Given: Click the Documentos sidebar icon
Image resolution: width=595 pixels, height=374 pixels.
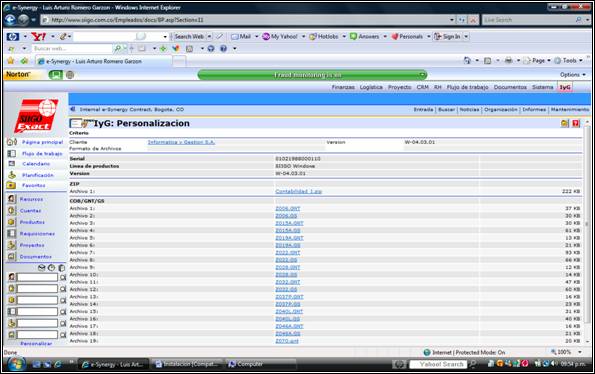Looking at the screenshot, I should tap(12, 257).
